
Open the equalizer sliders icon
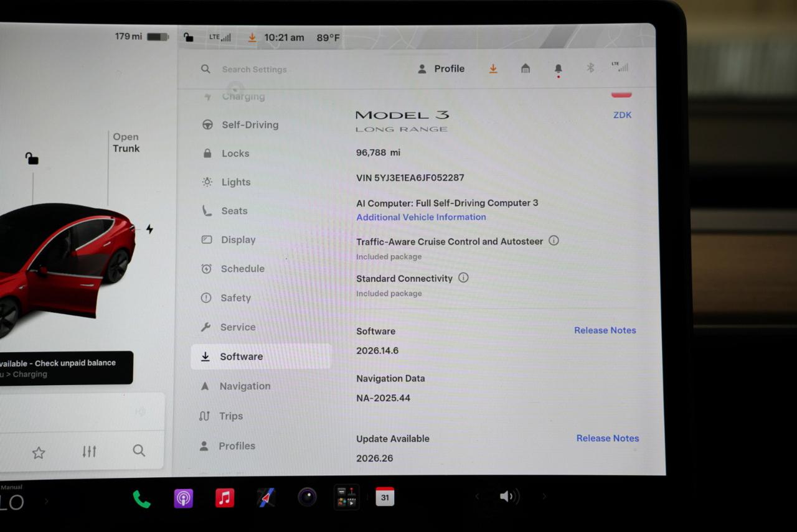(89, 452)
